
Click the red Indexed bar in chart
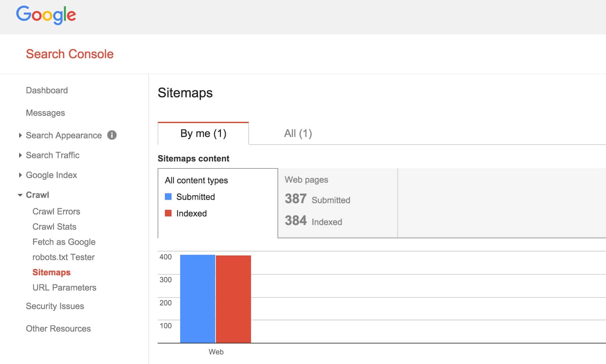[x=233, y=299]
